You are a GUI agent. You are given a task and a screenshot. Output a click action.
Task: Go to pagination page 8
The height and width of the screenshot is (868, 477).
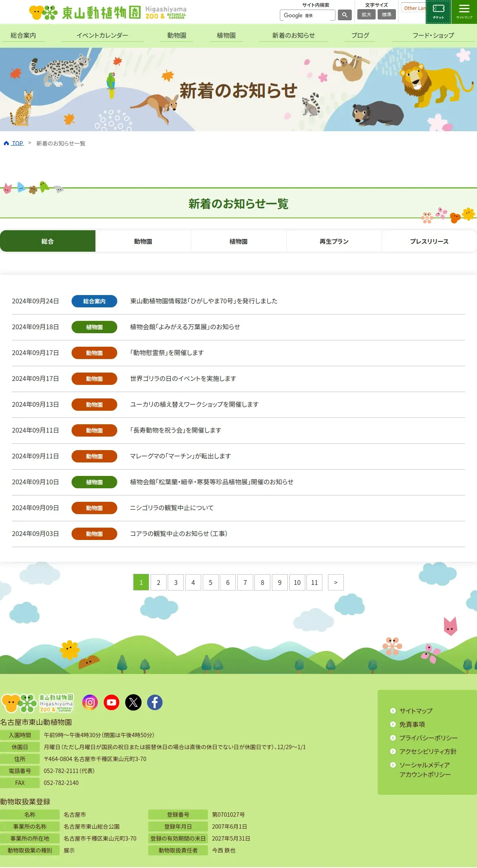coord(262,582)
